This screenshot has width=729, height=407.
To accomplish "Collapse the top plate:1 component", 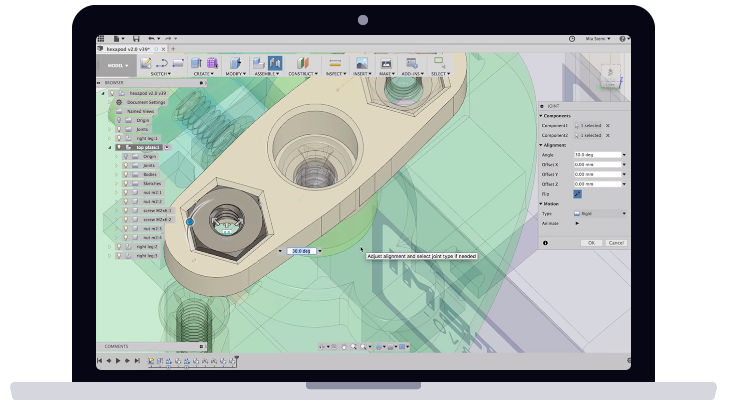I will tap(110, 147).
